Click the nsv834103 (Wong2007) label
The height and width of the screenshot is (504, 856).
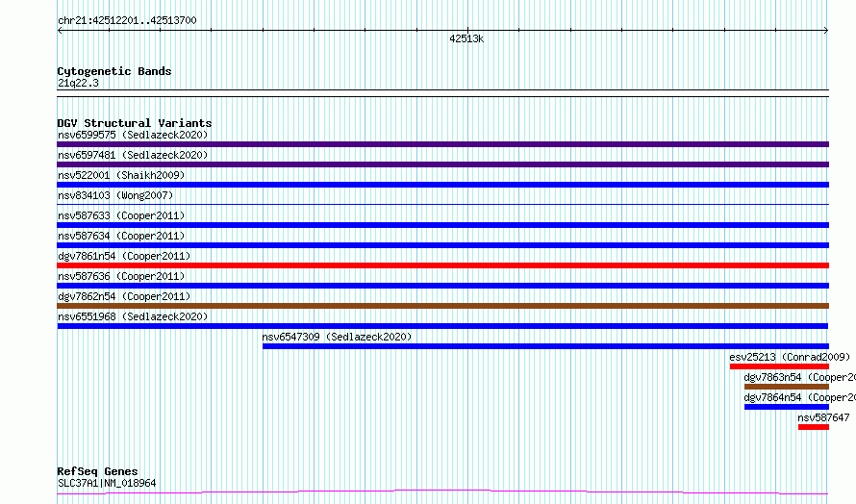tap(115, 195)
